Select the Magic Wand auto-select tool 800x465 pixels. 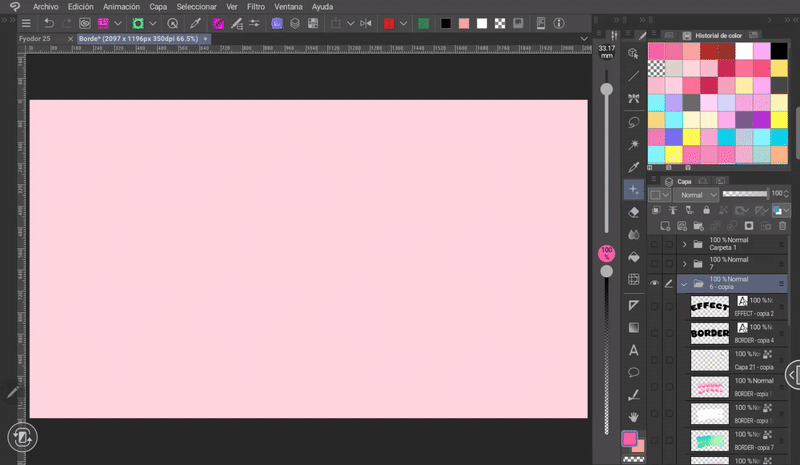[633, 144]
